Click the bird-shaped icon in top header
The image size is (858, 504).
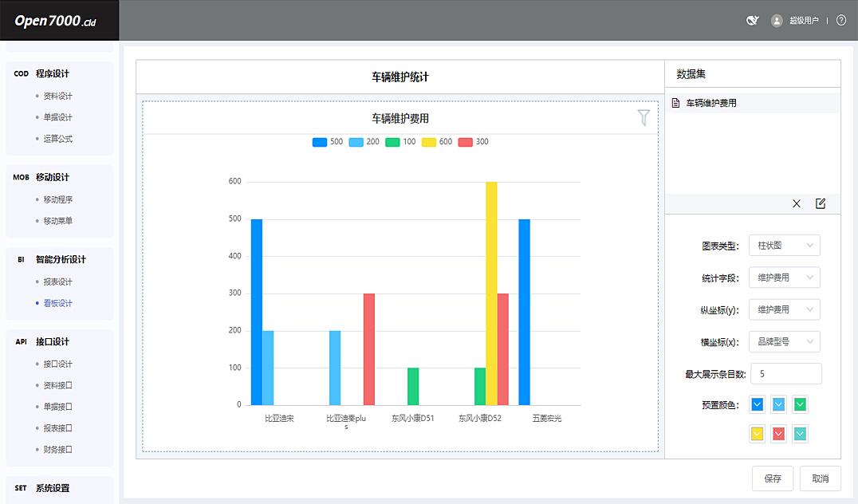(x=753, y=21)
